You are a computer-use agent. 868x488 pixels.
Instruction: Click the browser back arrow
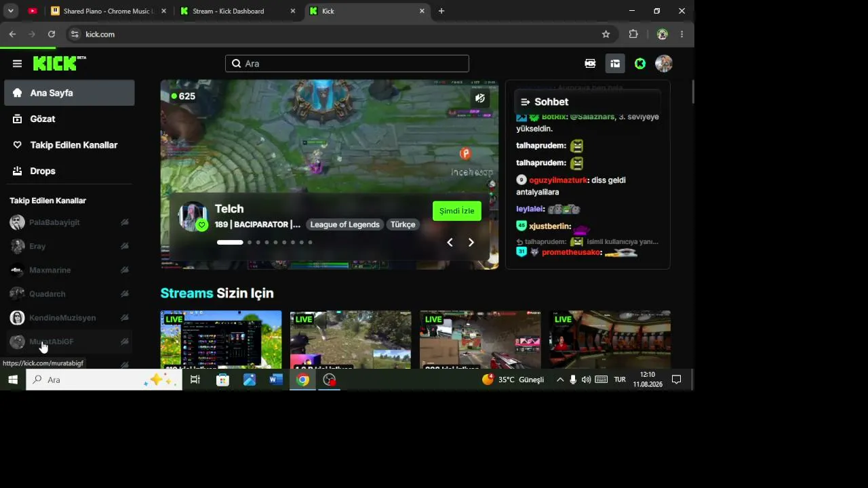pos(12,34)
